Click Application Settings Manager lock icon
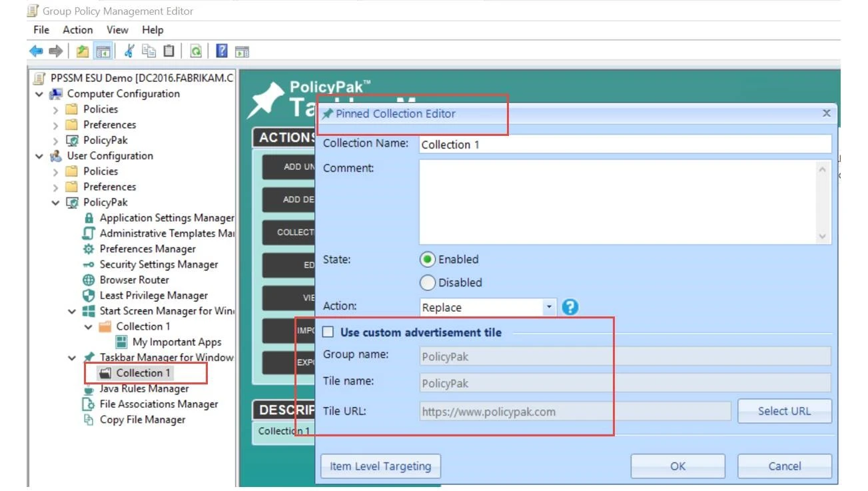This screenshot has height=491, width=868. pyautogui.click(x=89, y=218)
